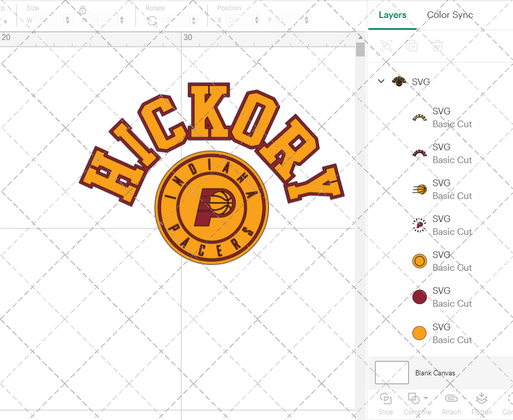This screenshot has width=513, height=420.
Task: Adjust the Height stepper arrows
Action: pos(122,21)
